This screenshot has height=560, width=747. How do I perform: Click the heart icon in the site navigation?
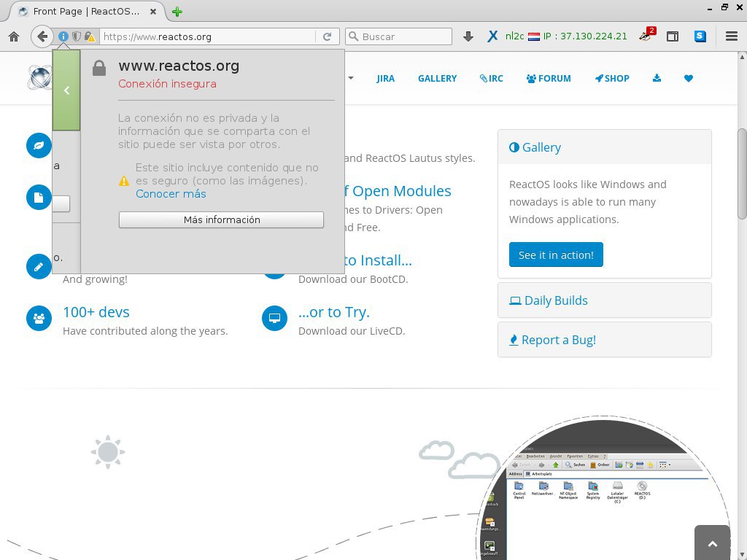pyautogui.click(x=689, y=78)
